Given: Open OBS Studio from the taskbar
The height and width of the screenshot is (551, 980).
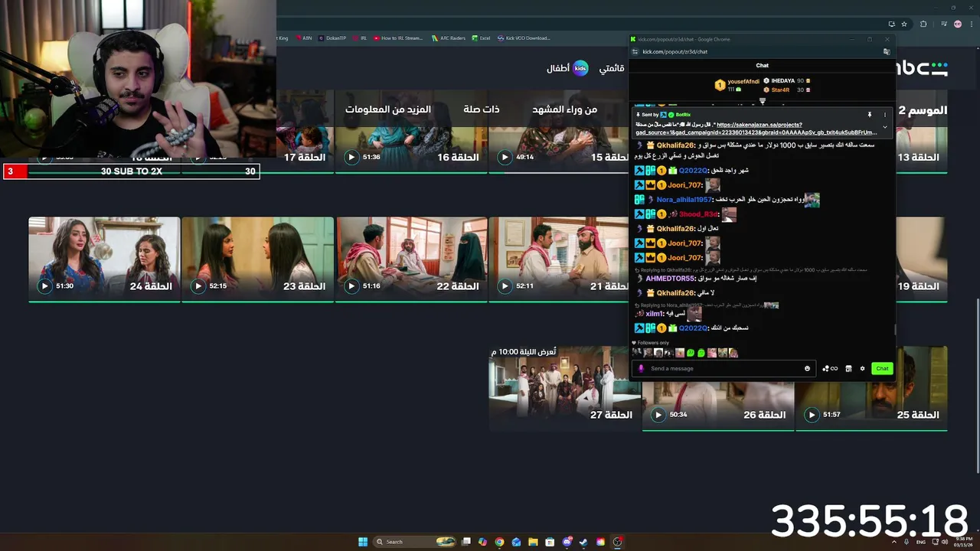Looking at the screenshot, I should click(617, 542).
